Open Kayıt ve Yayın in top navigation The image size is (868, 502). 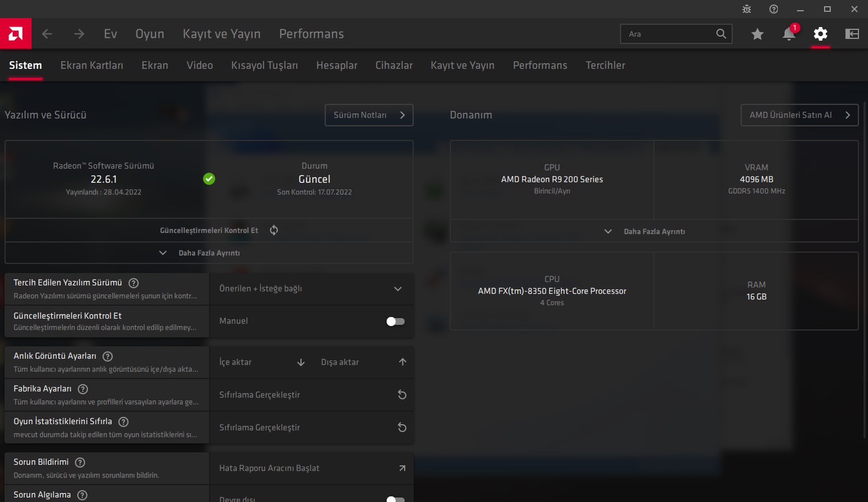[222, 34]
